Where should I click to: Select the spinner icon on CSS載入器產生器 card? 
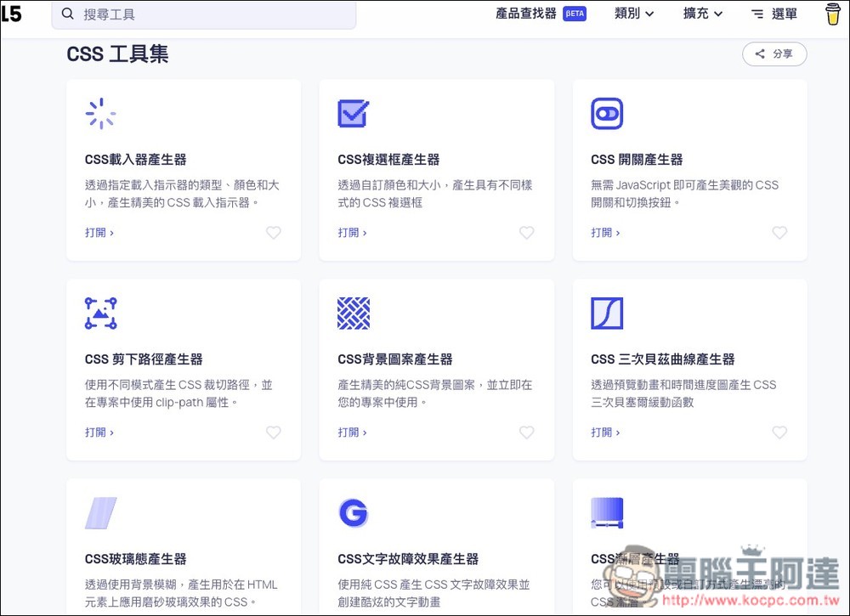pos(101,112)
